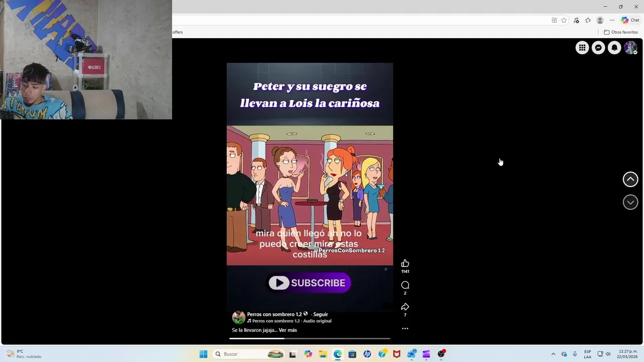The image size is (644, 362).
Task: Expand the caption with Ver más
Action: 288,330
